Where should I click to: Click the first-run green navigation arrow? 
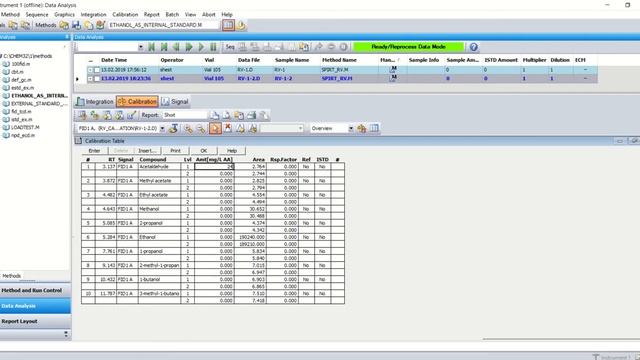151,47
